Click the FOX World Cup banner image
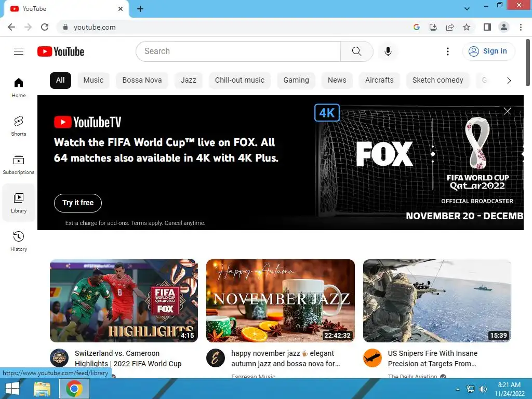This screenshot has width=532, height=399. pos(419,163)
